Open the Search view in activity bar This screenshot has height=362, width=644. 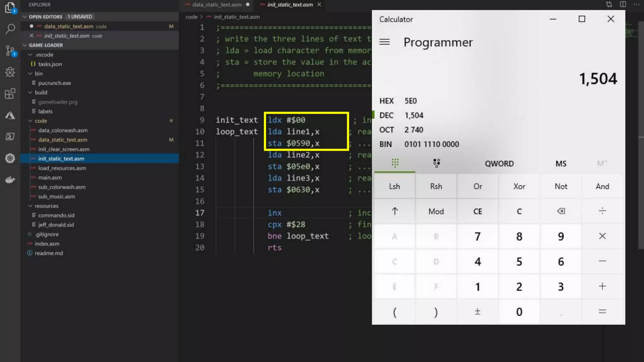click(10, 29)
